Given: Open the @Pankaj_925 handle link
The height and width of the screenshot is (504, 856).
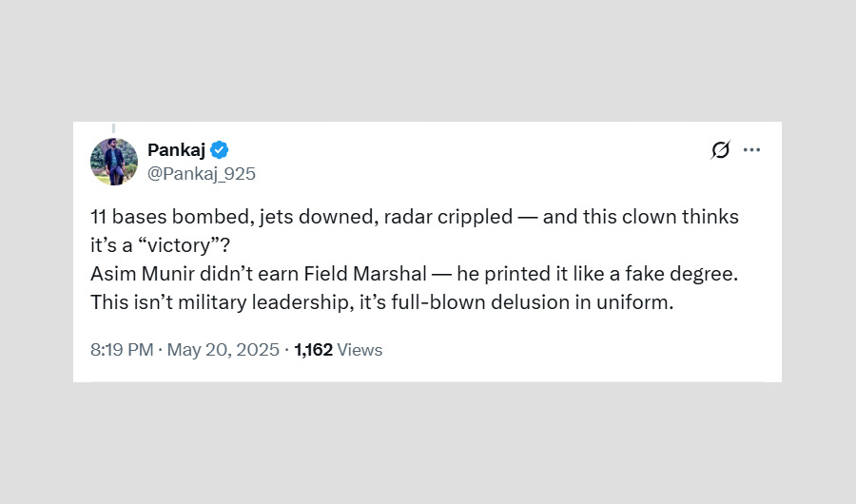Looking at the screenshot, I should (x=201, y=174).
